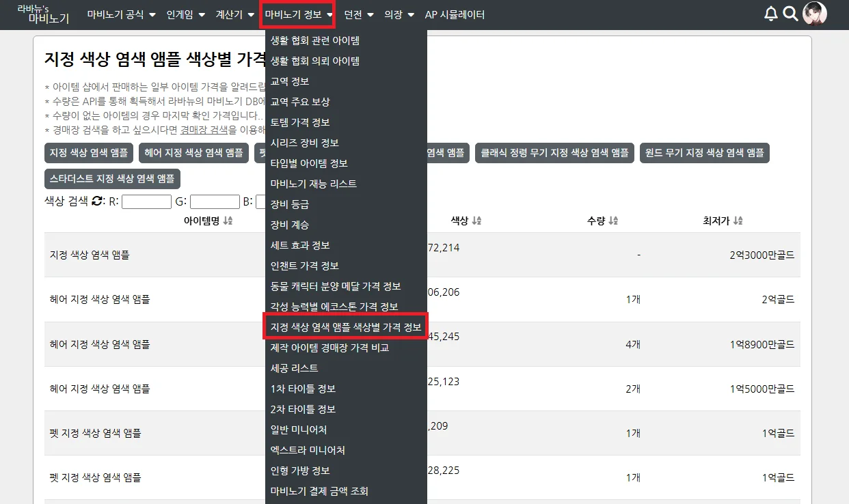Sort by 최저가 column sort icon
Image resolution: width=849 pixels, height=504 pixels.
pos(738,221)
